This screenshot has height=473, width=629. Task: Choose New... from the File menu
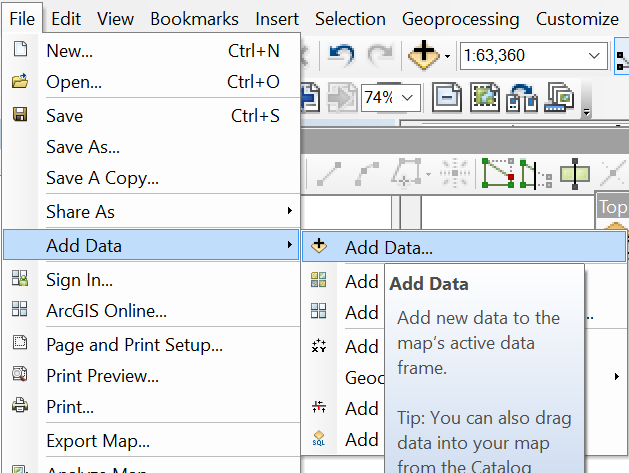pyautogui.click(x=152, y=51)
